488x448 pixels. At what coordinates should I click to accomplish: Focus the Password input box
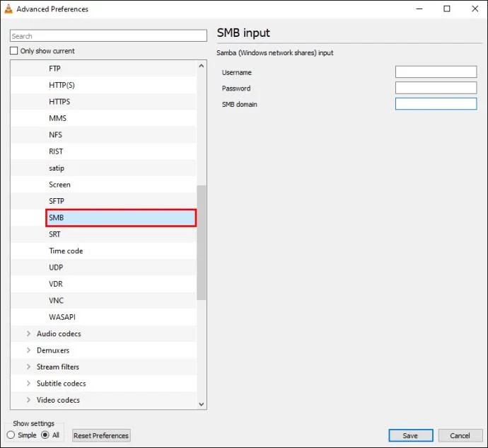tap(436, 88)
